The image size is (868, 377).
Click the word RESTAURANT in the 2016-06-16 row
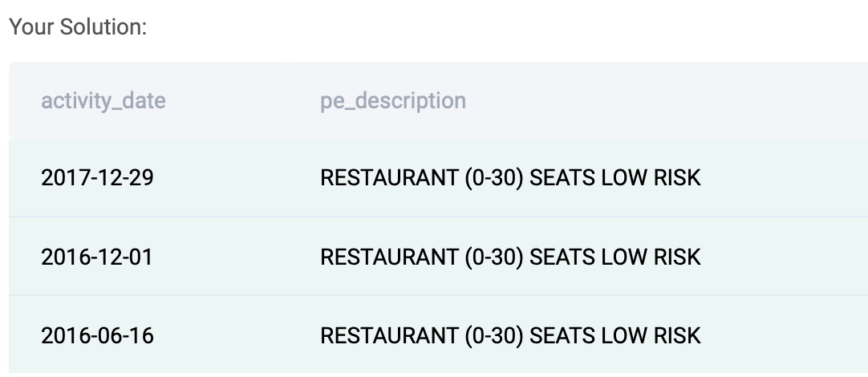(389, 336)
